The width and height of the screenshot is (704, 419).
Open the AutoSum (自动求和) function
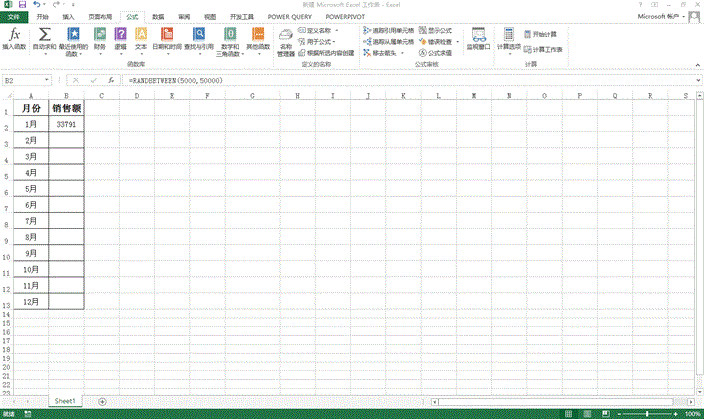pyautogui.click(x=44, y=38)
